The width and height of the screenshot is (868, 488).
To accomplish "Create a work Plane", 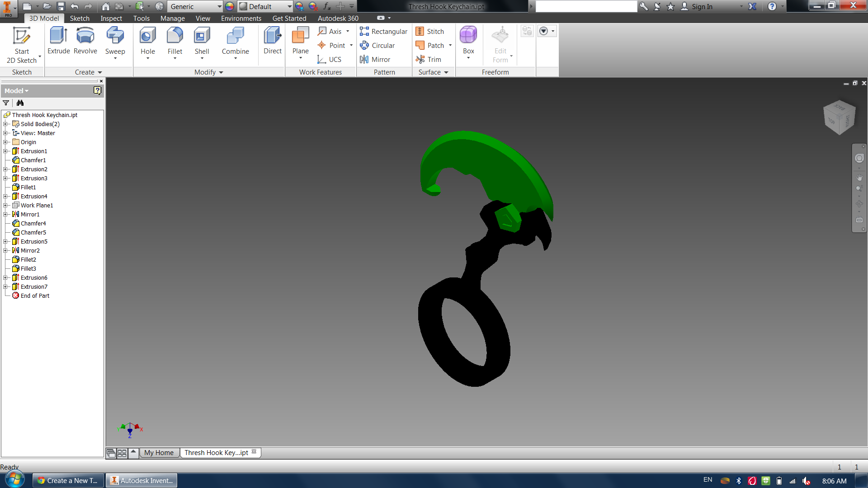I will click(301, 42).
